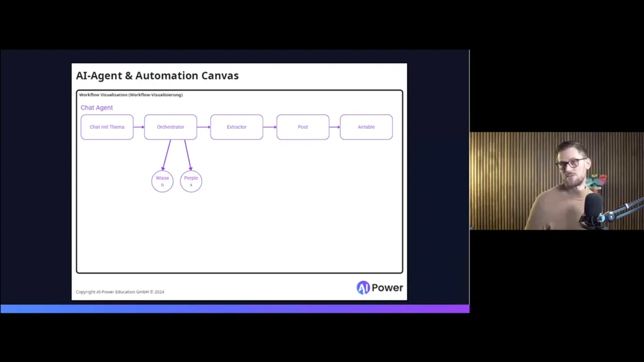
Task: Click the AI Power logo
Action: tap(380, 288)
